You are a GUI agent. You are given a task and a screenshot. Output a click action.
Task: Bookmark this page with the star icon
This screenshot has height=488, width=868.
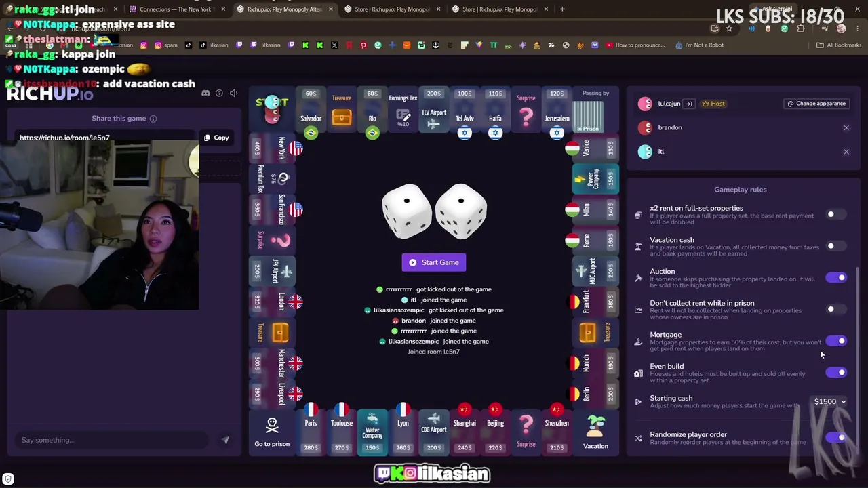729,28
